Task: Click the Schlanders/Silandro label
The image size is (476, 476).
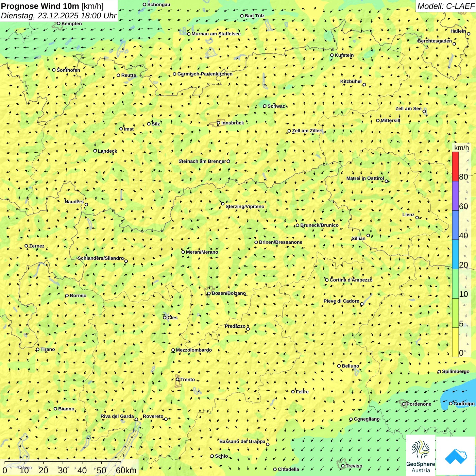Action: (x=101, y=258)
